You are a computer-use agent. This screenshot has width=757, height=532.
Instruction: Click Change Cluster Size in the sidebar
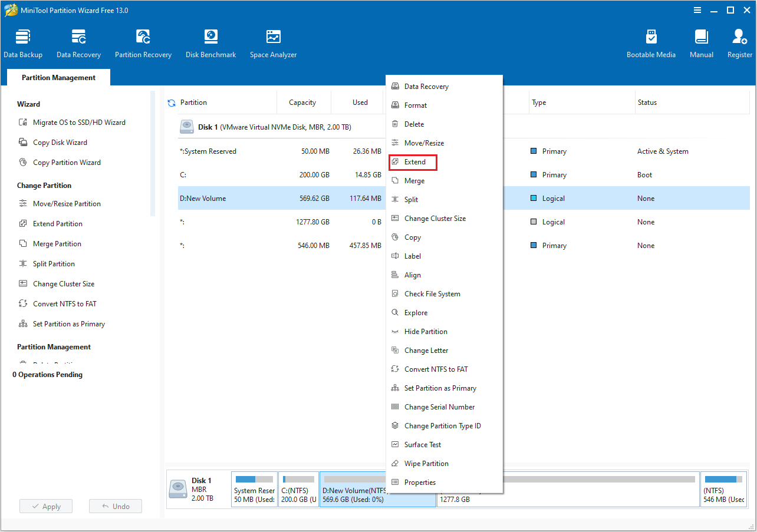(57, 284)
